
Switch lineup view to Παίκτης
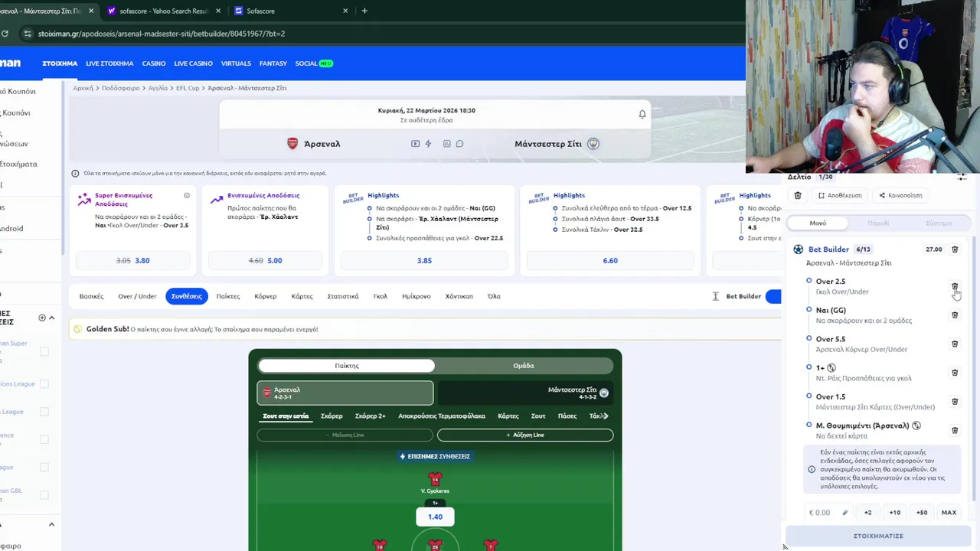[x=346, y=366]
